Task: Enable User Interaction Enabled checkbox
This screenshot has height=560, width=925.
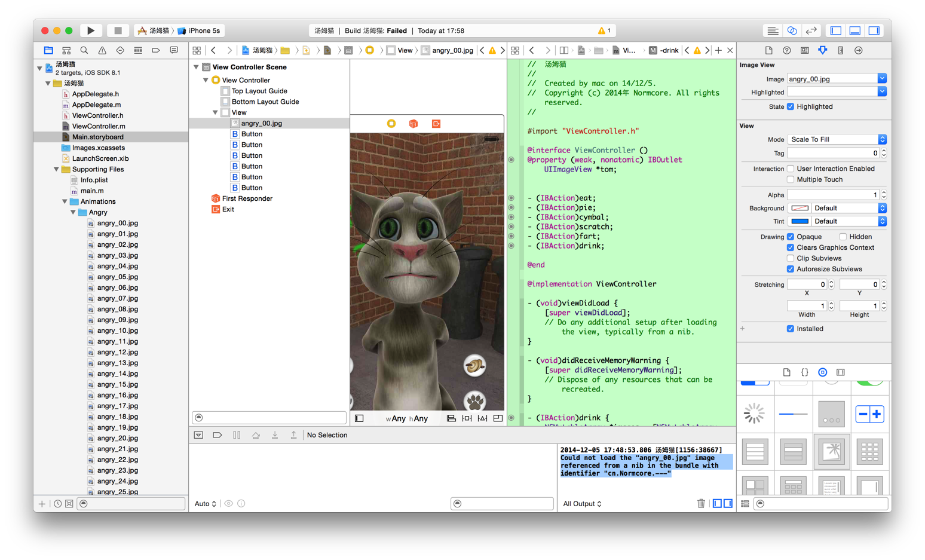Action: point(791,169)
